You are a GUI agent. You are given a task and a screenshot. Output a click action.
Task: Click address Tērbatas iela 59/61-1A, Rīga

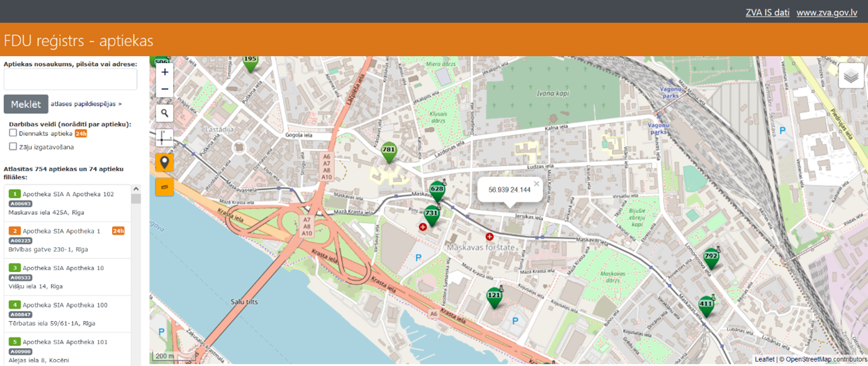pyautogui.click(x=52, y=323)
